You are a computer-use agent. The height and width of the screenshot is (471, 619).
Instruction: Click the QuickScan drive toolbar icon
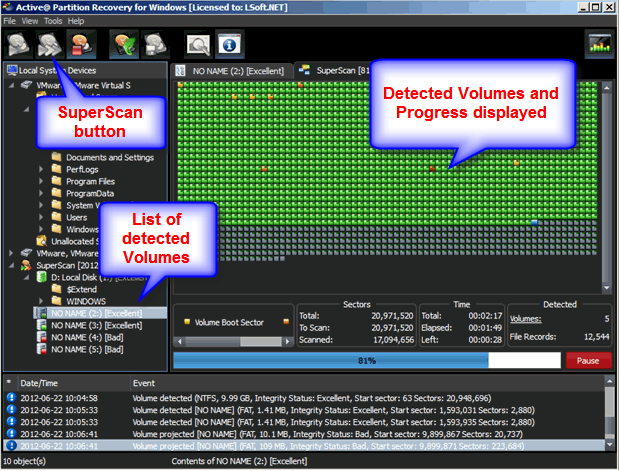coord(19,44)
